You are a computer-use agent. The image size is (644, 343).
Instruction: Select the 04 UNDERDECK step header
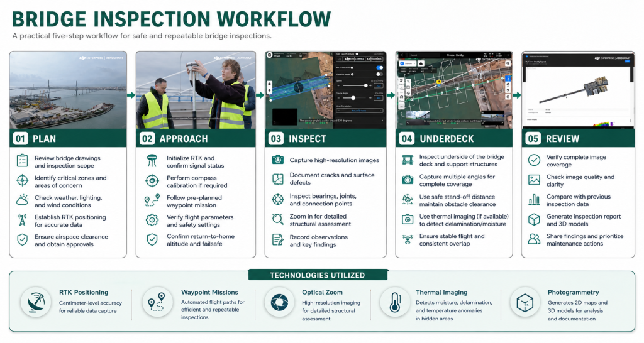(454, 138)
